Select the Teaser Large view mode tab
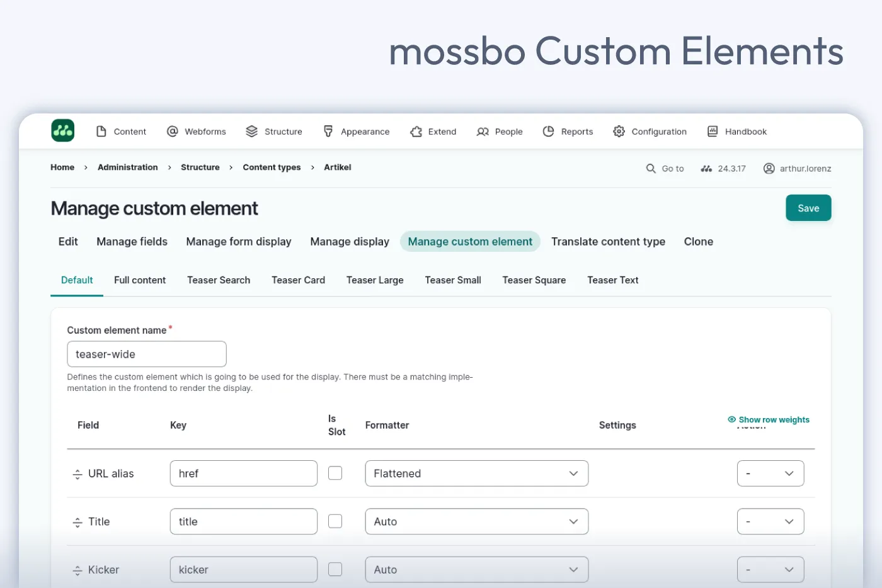The image size is (882, 588). click(375, 280)
